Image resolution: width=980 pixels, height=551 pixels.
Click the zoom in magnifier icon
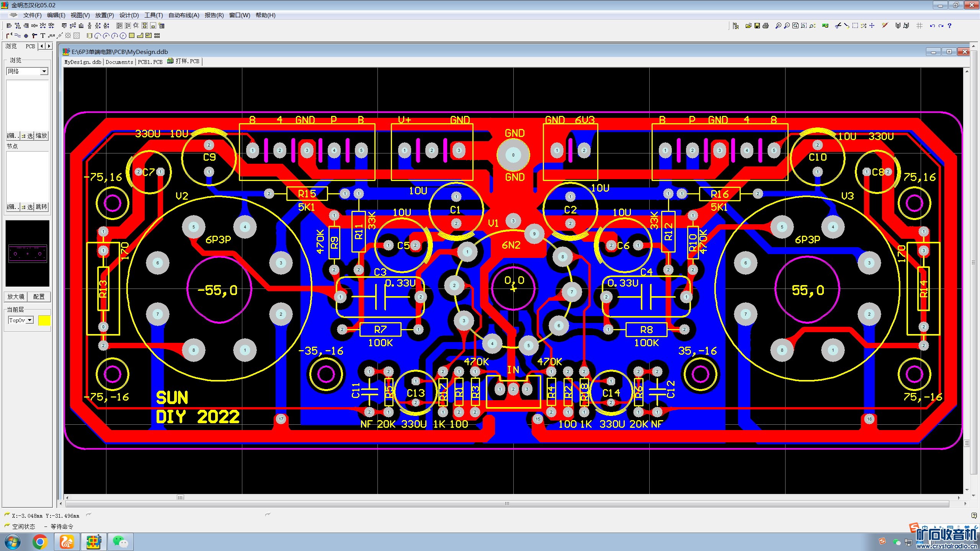778,26
